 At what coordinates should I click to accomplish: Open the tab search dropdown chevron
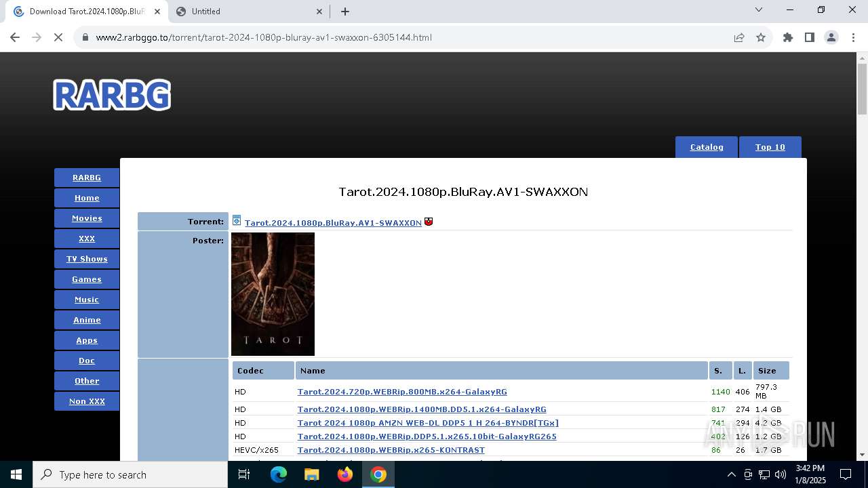(x=759, y=10)
